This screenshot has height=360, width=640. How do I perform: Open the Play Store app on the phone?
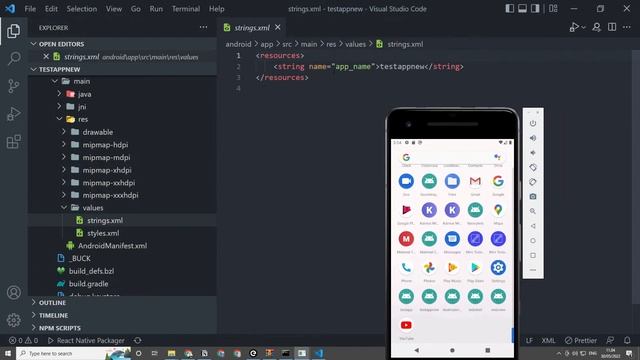[475, 268]
